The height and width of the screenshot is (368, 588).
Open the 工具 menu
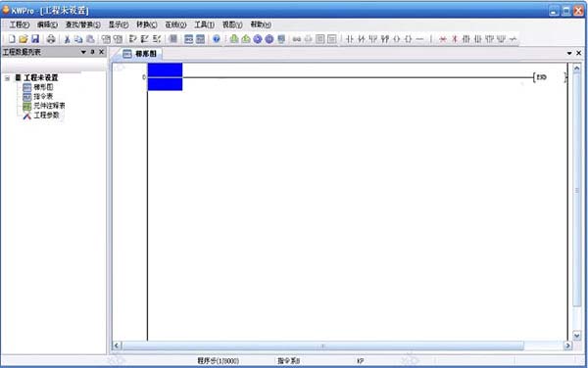[205, 24]
